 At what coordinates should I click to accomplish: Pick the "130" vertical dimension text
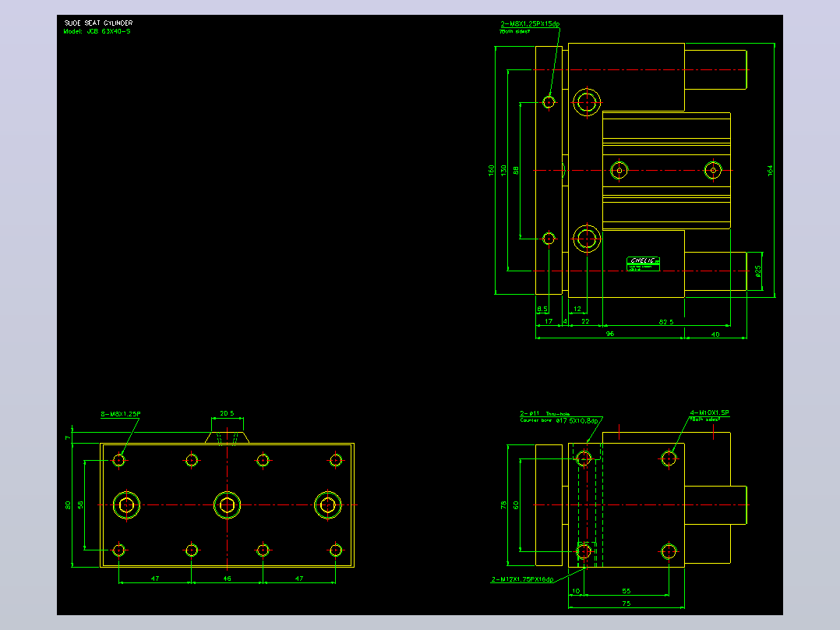coord(503,171)
